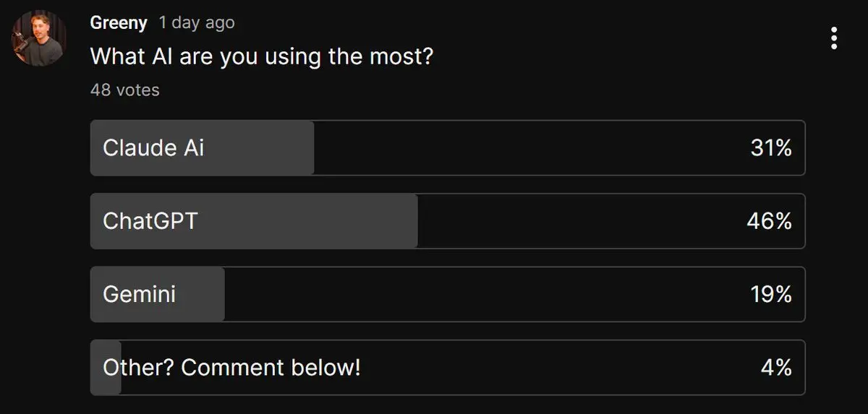Click the 19% result for Gemini
This screenshot has width=868, height=414.
pyautogui.click(x=771, y=294)
